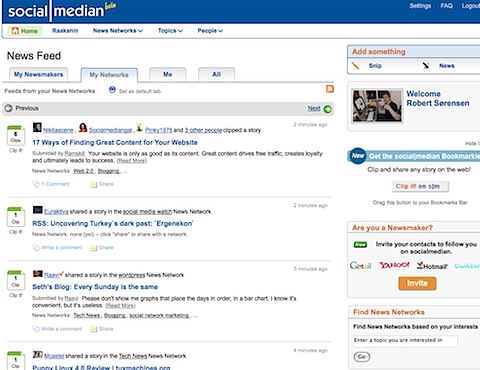Share the Turkey Ergenekon story
Screen dimensions: 480x370
point(102,247)
